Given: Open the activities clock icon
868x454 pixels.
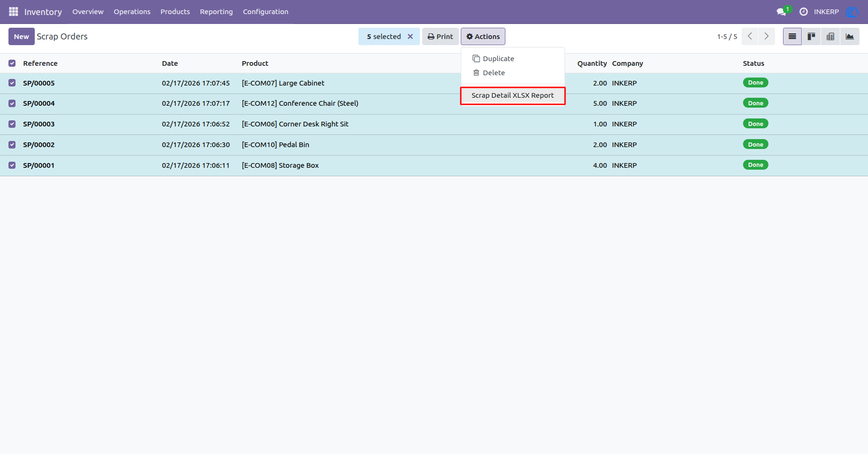Looking at the screenshot, I should pos(804,11).
